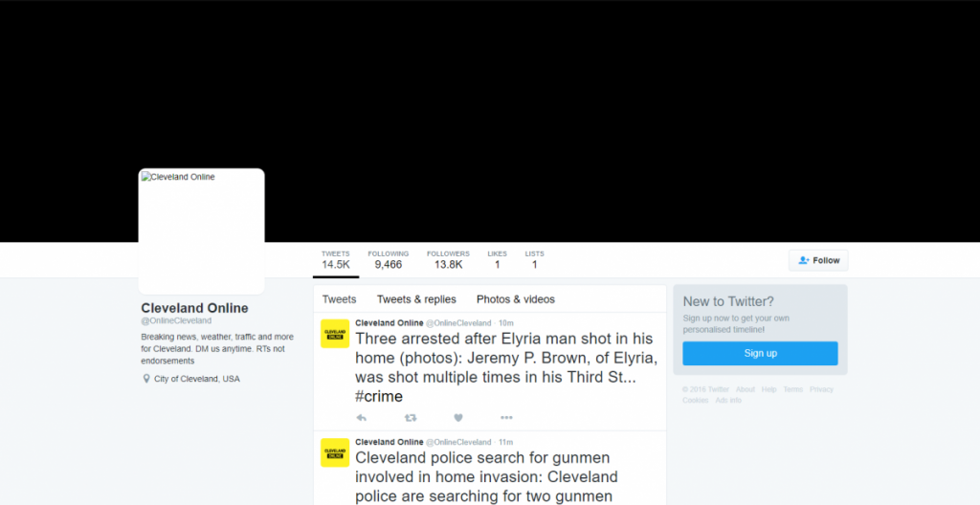Open the Likes count stat

(498, 260)
